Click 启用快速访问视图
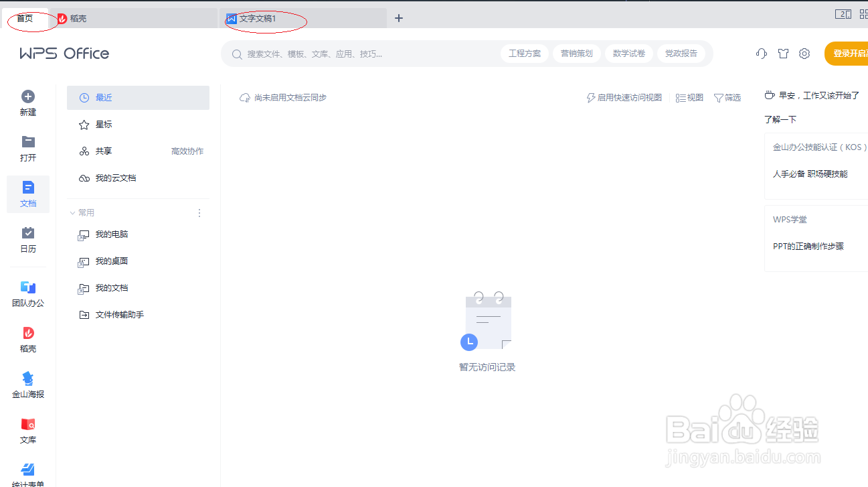Image resolution: width=868 pixels, height=487 pixels. 624,98
